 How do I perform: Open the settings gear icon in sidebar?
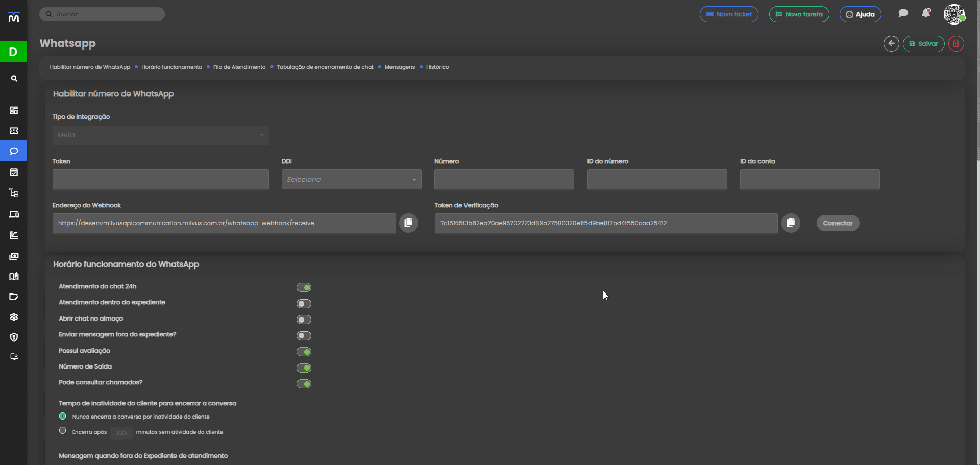pyautogui.click(x=14, y=317)
